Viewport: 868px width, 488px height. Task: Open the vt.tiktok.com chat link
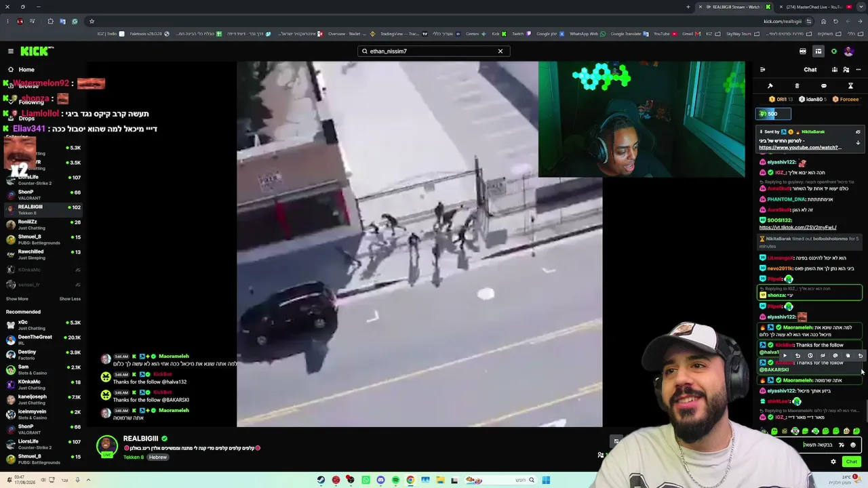coord(799,228)
